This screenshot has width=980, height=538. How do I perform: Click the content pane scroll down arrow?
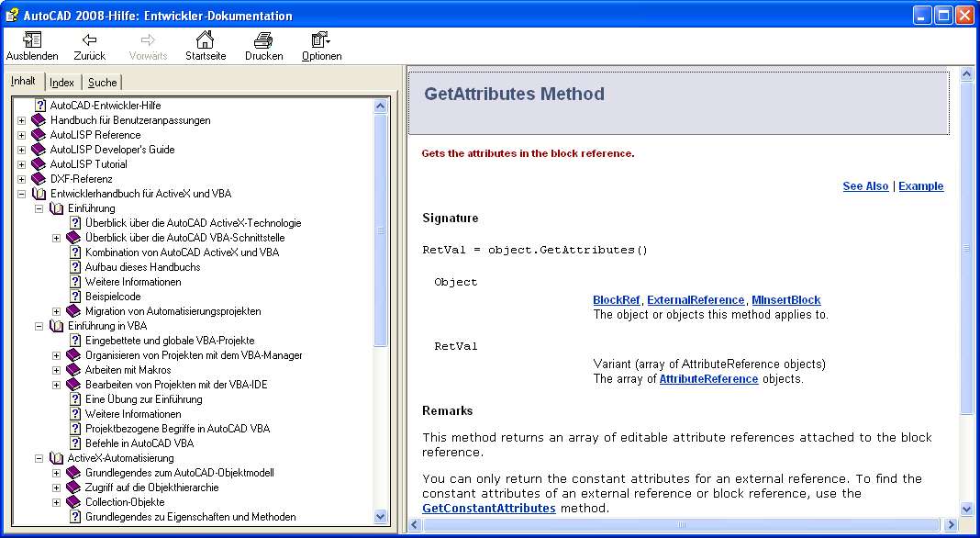967,509
